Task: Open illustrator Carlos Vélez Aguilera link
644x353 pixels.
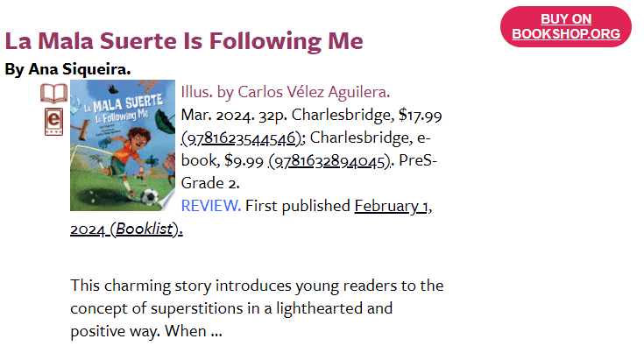Action: tap(314, 92)
